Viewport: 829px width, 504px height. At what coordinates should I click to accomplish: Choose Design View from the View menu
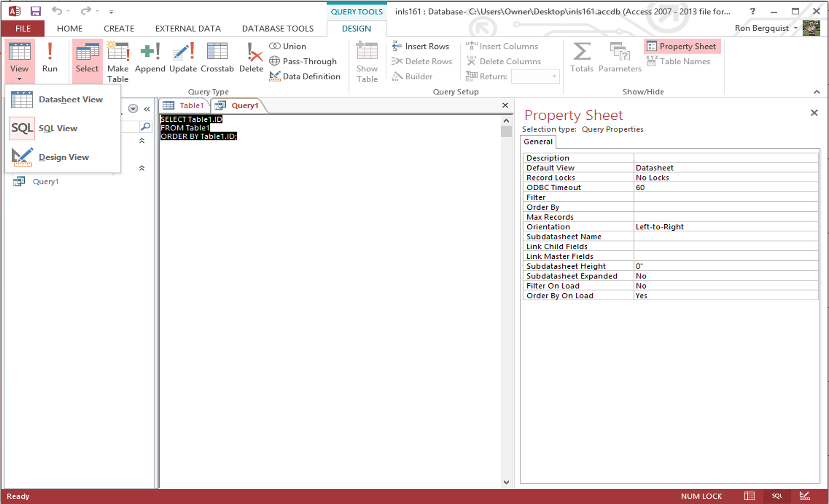coord(63,157)
